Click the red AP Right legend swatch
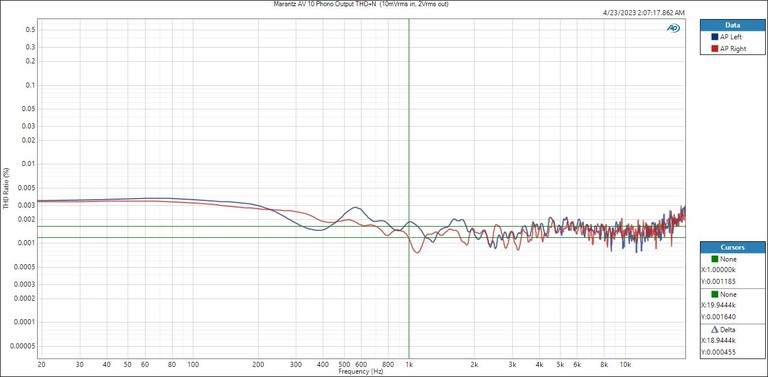This screenshot has height=377, width=768. tap(715, 49)
